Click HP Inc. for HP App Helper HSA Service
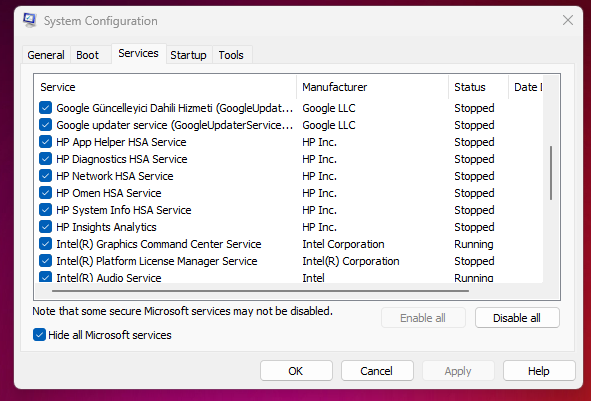Screen dimensions: 591x401 pyautogui.click(x=320, y=142)
